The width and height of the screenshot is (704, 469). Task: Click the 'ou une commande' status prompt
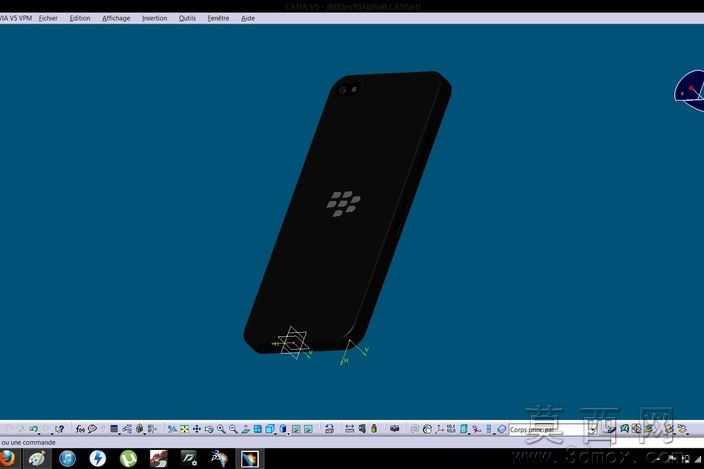click(28, 443)
